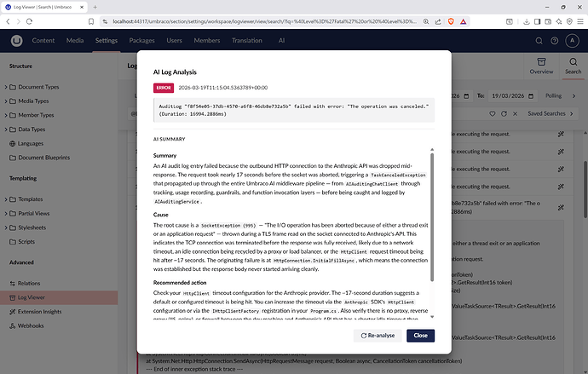Open the Saved Searches dropdown

551,113
